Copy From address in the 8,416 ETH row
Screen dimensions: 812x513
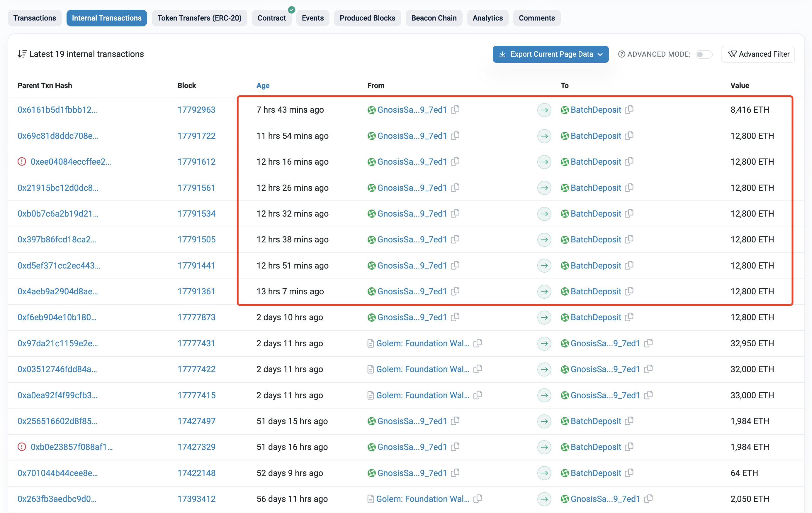click(x=455, y=109)
